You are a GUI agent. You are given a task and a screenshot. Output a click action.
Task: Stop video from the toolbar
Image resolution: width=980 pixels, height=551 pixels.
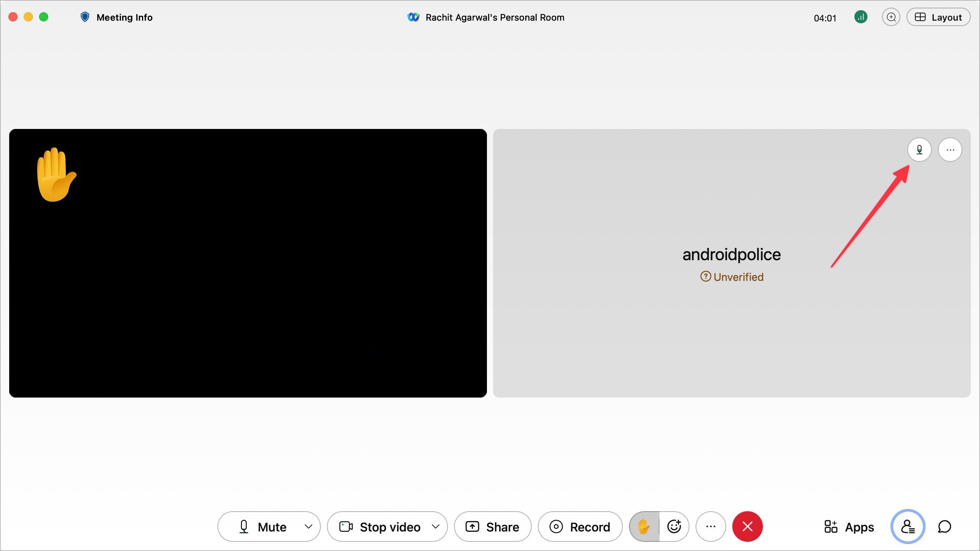pyautogui.click(x=380, y=527)
